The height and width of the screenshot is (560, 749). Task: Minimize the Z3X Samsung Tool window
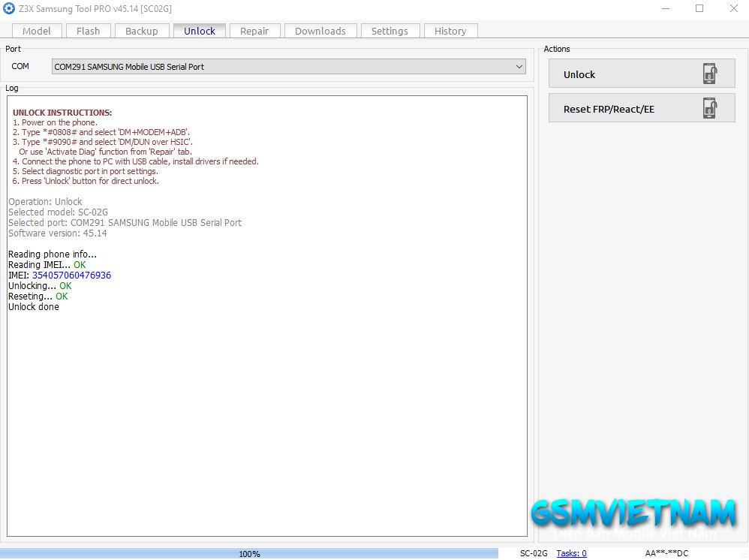click(x=666, y=8)
